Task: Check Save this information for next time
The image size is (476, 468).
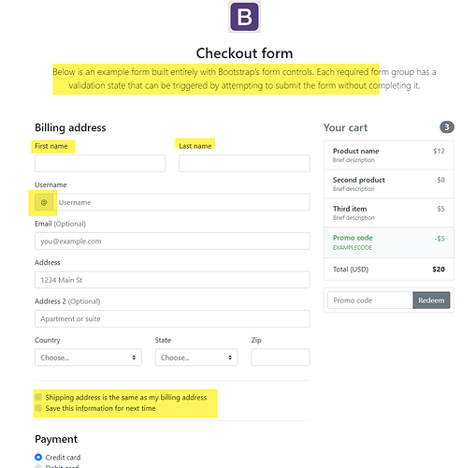Action: point(38,408)
